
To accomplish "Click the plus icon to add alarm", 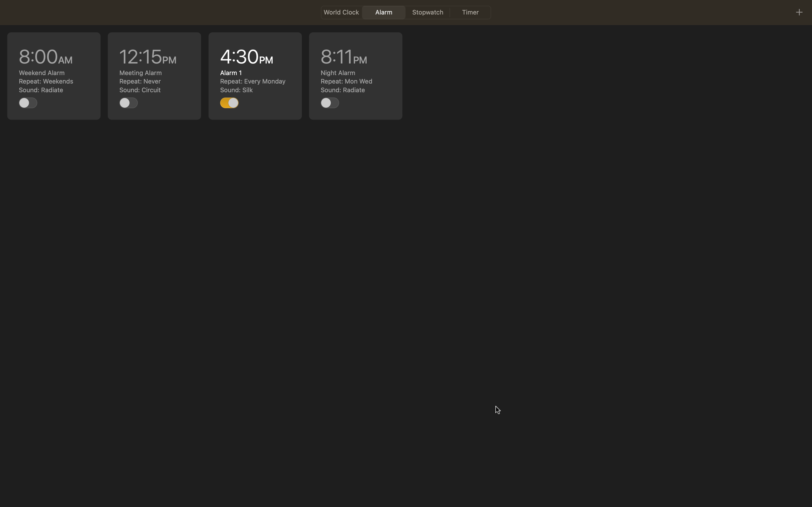I will tap(798, 12).
